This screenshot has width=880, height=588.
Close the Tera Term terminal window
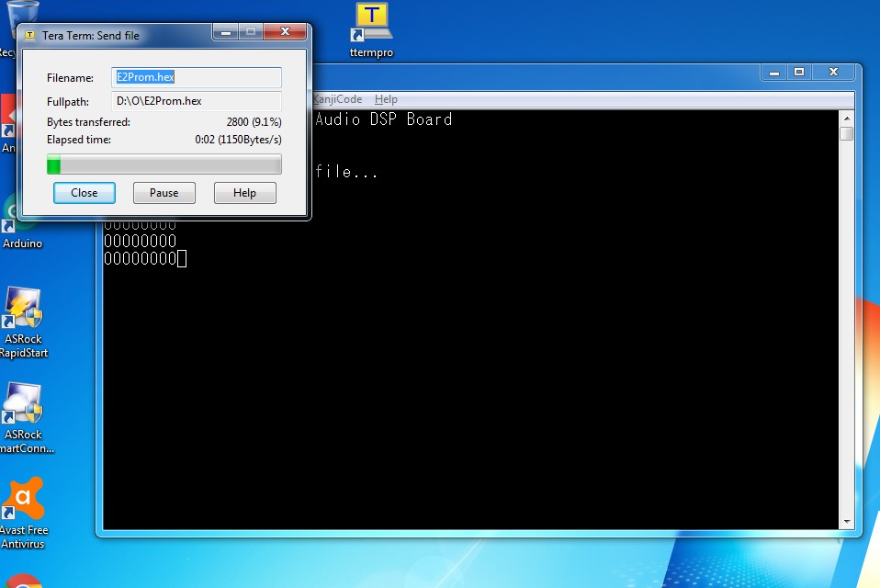coord(833,72)
